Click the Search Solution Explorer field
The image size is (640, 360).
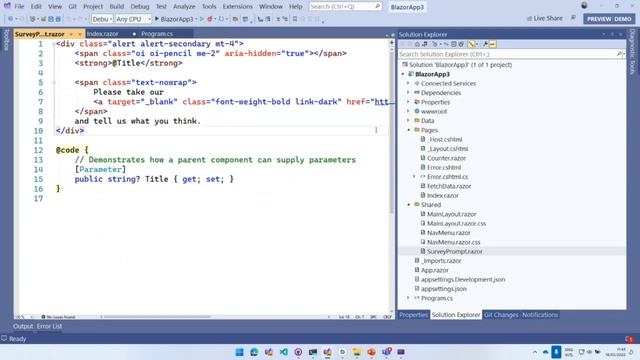511,54
